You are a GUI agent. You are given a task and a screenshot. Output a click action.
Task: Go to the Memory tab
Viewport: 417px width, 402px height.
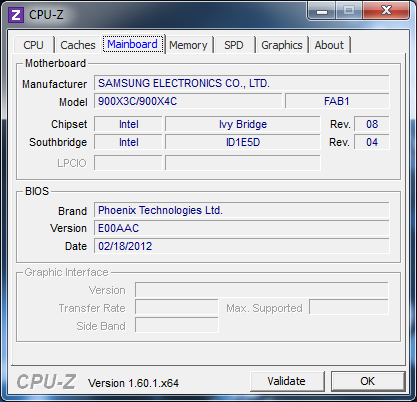[x=188, y=45]
